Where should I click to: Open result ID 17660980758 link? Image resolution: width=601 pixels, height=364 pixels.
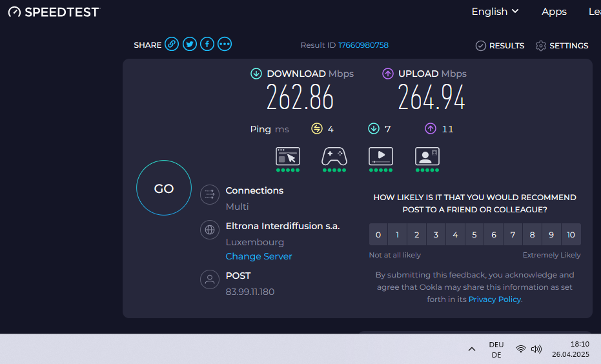click(x=363, y=45)
